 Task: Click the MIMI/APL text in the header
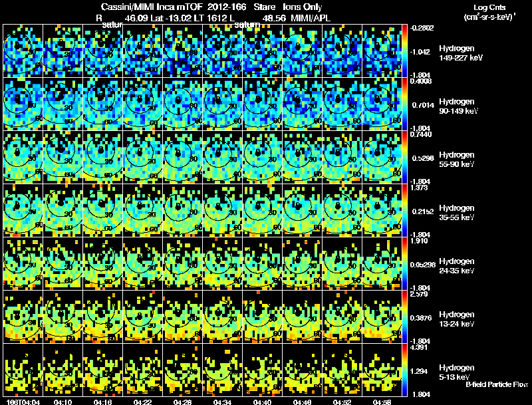pos(311,18)
